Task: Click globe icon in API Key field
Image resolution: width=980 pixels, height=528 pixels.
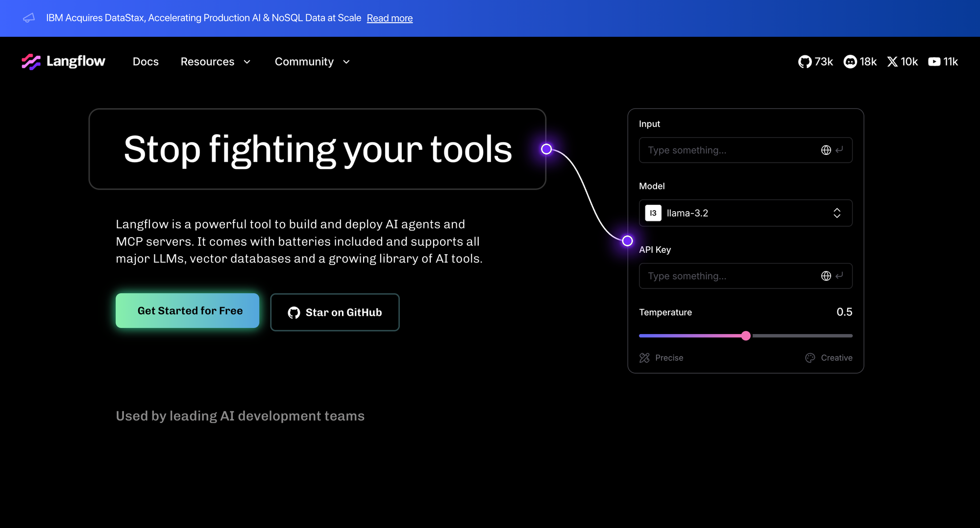Action: click(x=826, y=276)
